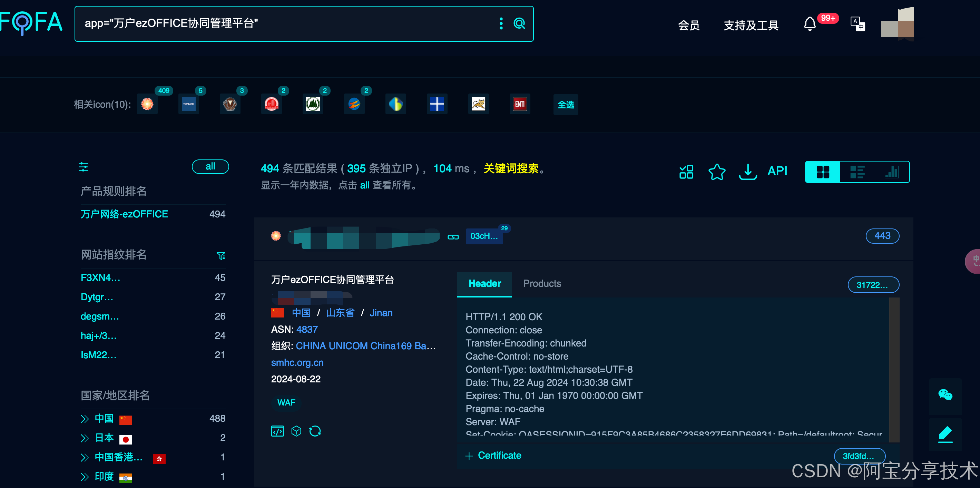Click the translate language icon
Image resolution: width=980 pixels, height=488 pixels.
tap(857, 23)
